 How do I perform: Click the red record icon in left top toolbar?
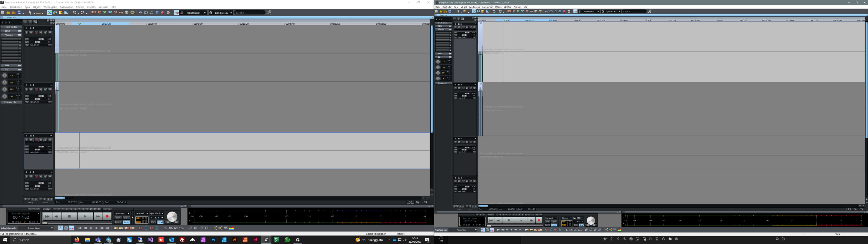tap(163, 13)
